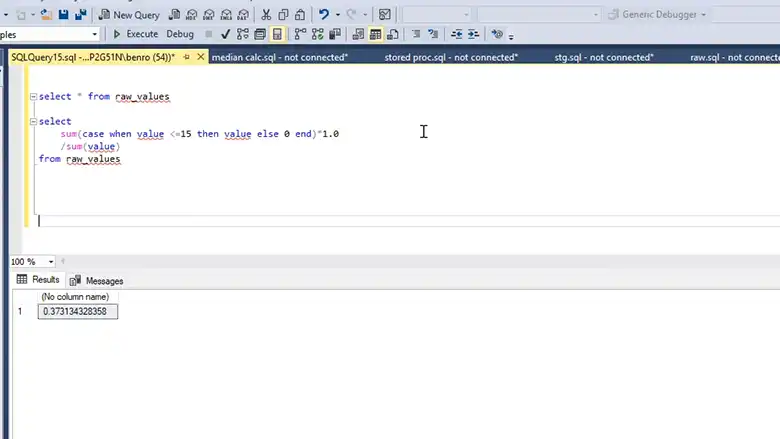The width and height of the screenshot is (780, 439).
Task: Open the Results tab
Action: point(38,280)
